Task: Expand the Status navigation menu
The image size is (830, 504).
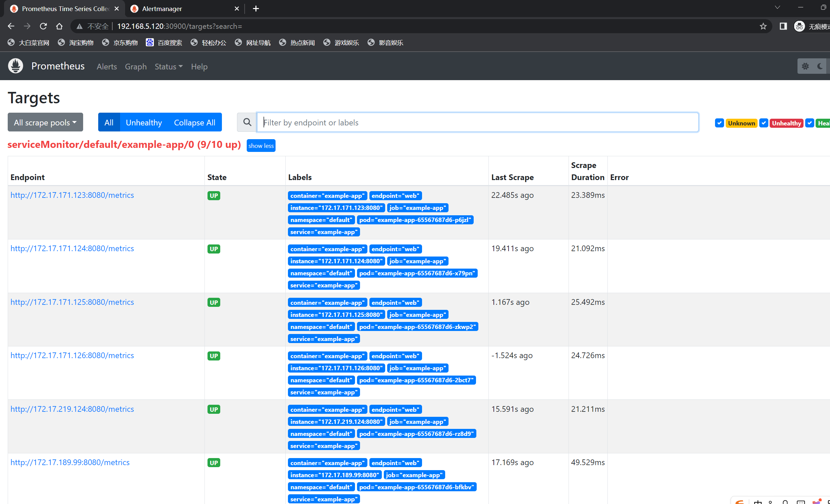Action: coord(168,67)
